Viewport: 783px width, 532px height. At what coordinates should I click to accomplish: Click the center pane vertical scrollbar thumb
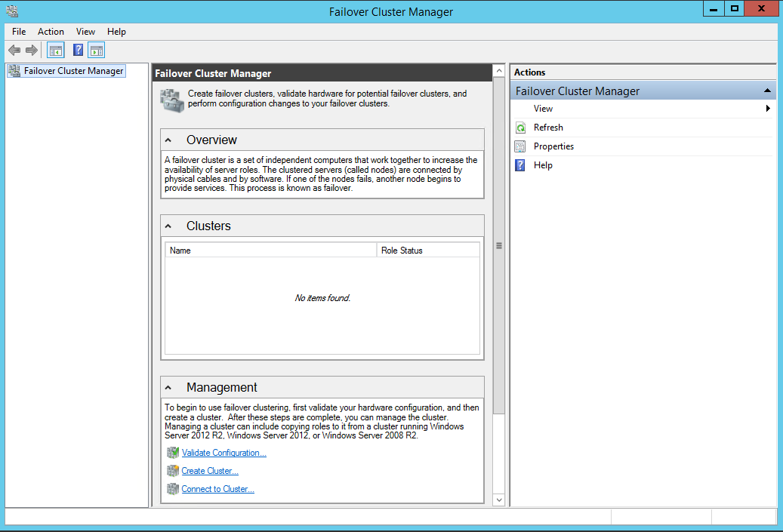[499, 245]
